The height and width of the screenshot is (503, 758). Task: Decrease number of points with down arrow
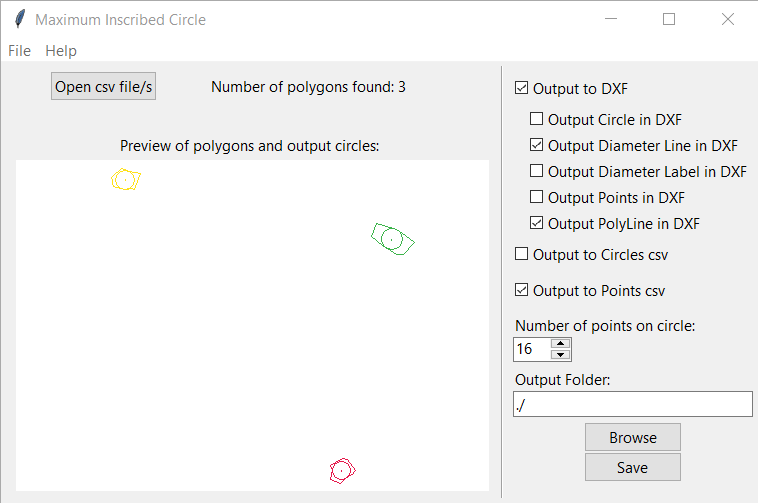(560, 355)
